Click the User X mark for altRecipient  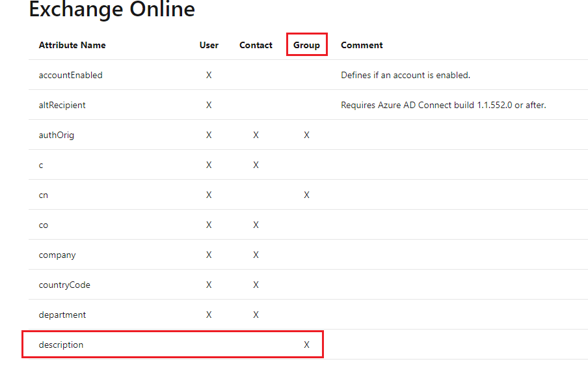click(x=209, y=105)
